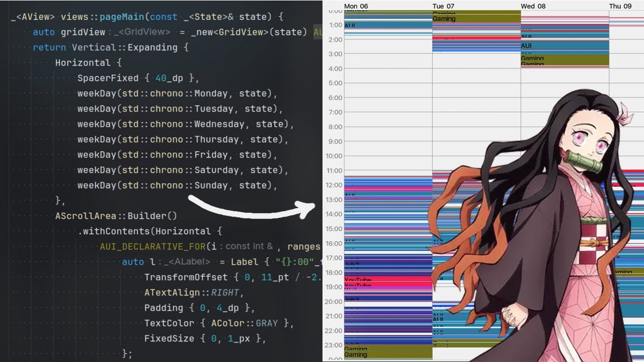Click the 15:00 time label
Screen dimensions: 644x362
tap(334, 229)
